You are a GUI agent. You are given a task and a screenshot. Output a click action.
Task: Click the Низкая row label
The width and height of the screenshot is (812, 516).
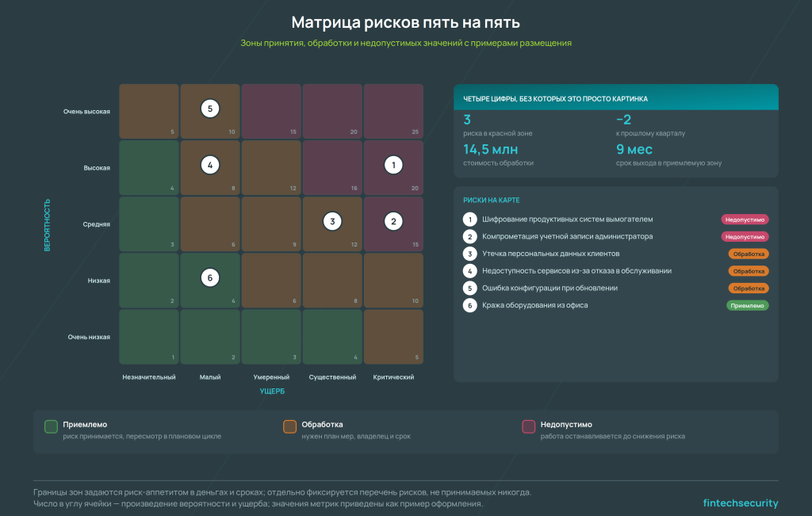click(x=98, y=281)
